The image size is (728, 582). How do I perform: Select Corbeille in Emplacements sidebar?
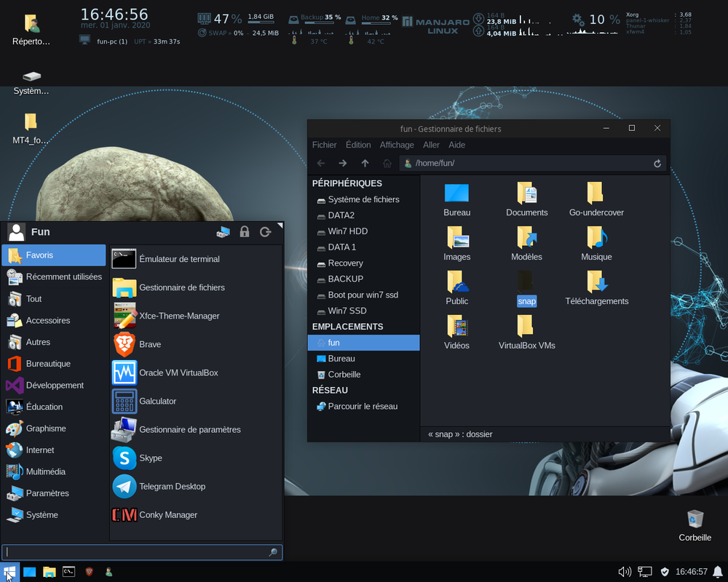coord(363,375)
